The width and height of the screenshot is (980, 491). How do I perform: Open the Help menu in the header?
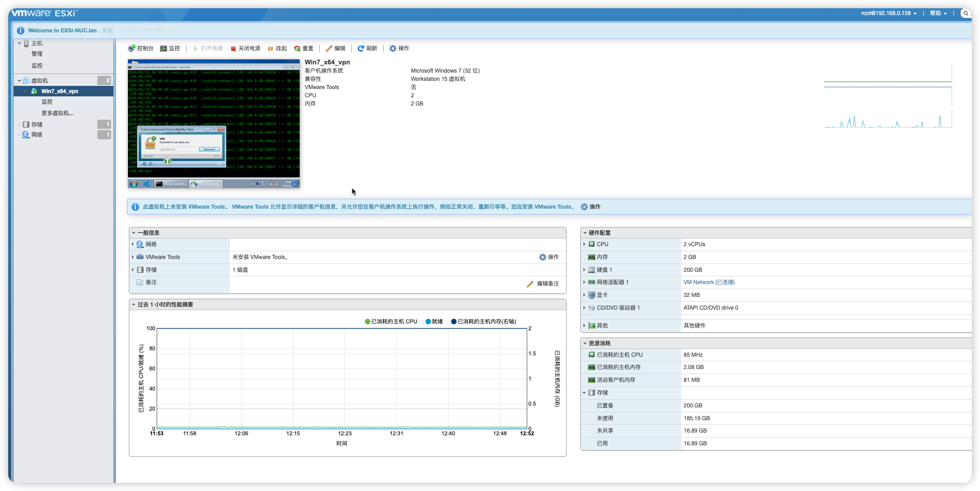[x=938, y=13]
